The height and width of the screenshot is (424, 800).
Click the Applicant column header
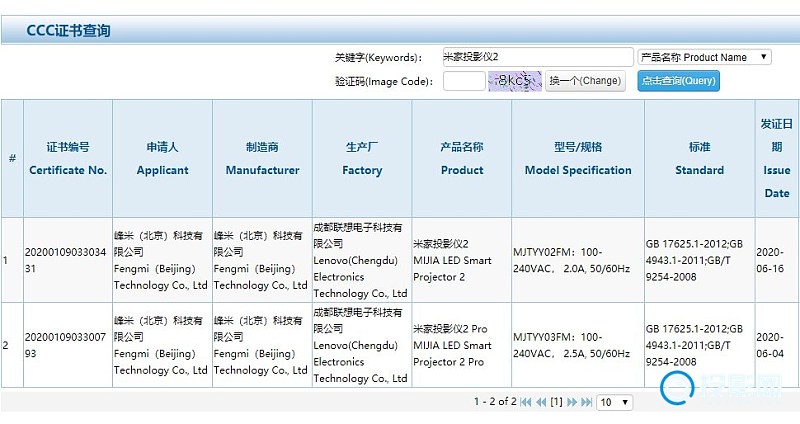[x=162, y=159]
